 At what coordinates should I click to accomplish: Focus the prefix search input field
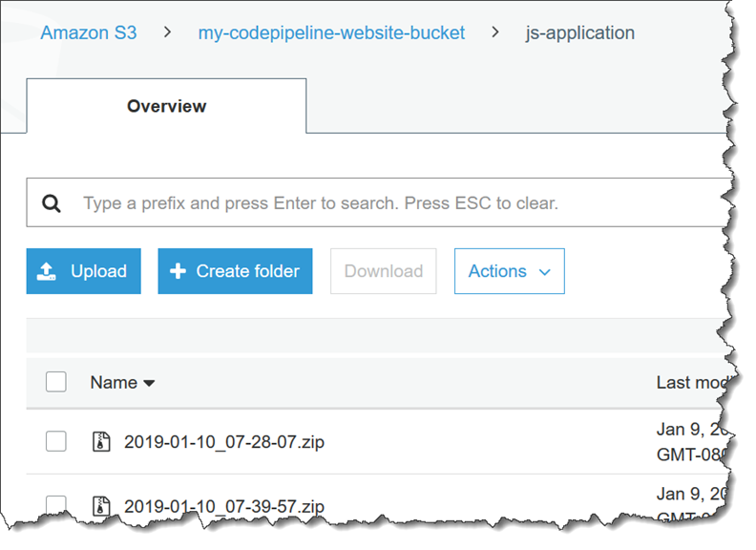(x=382, y=203)
